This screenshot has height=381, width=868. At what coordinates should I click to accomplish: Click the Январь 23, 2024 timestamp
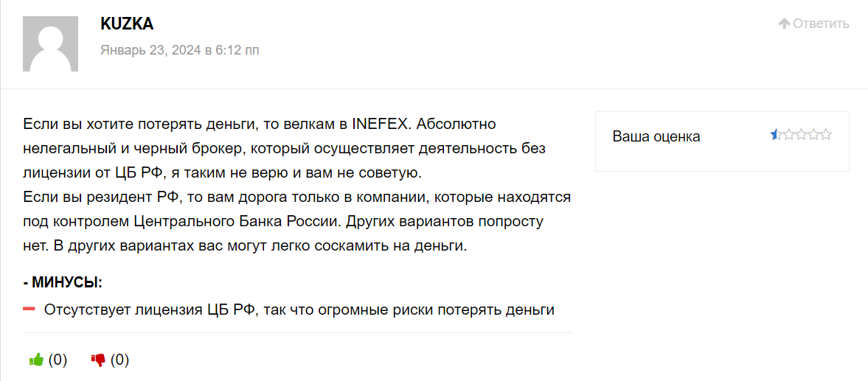point(179,50)
